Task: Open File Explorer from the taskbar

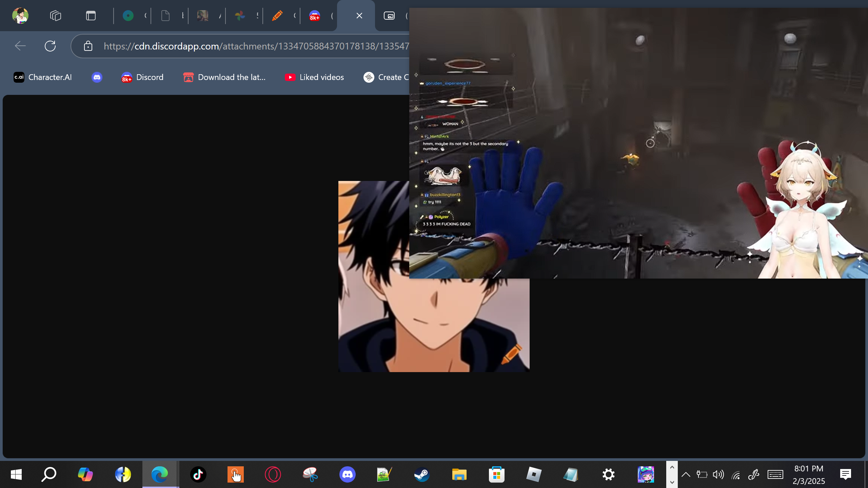Action: tap(459, 474)
